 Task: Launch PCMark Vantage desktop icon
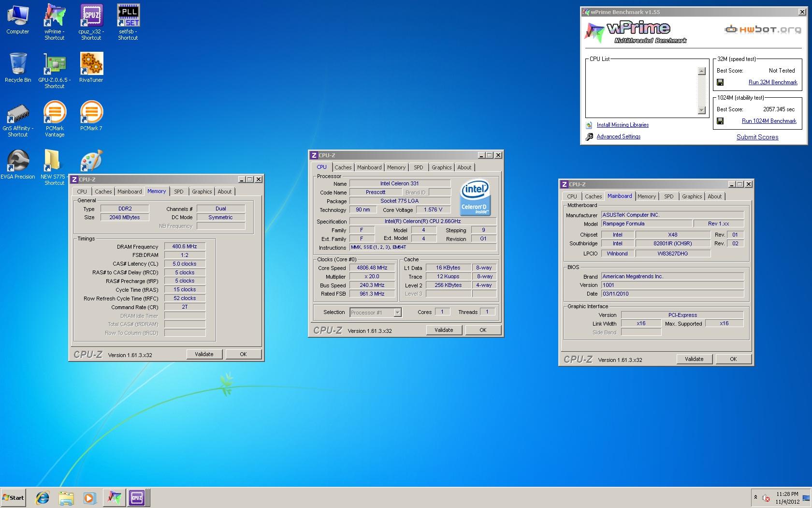click(x=55, y=119)
